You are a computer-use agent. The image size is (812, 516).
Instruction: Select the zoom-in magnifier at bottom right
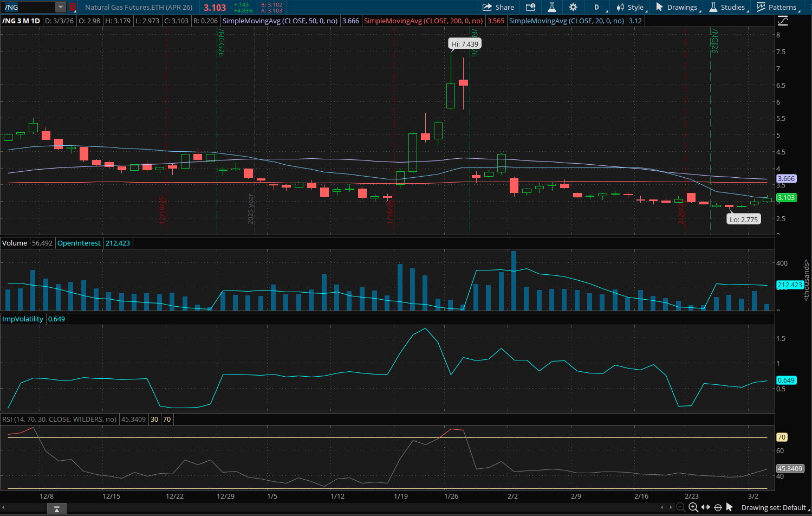pyautogui.click(x=693, y=507)
